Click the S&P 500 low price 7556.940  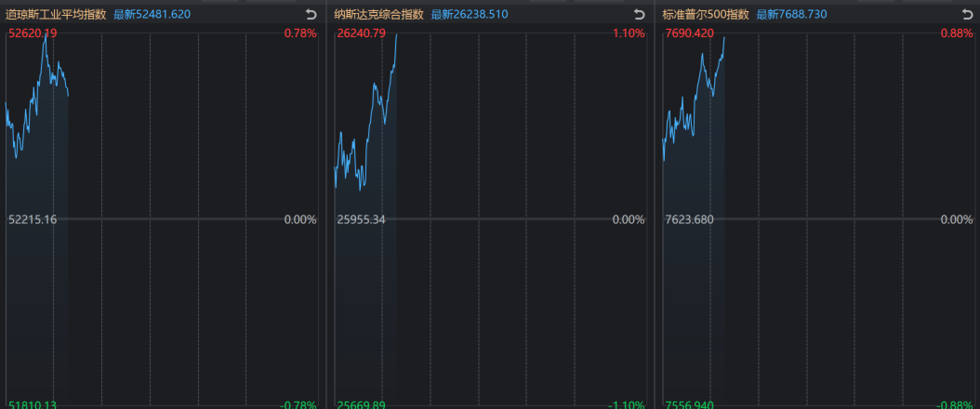pyautogui.click(x=689, y=404)
